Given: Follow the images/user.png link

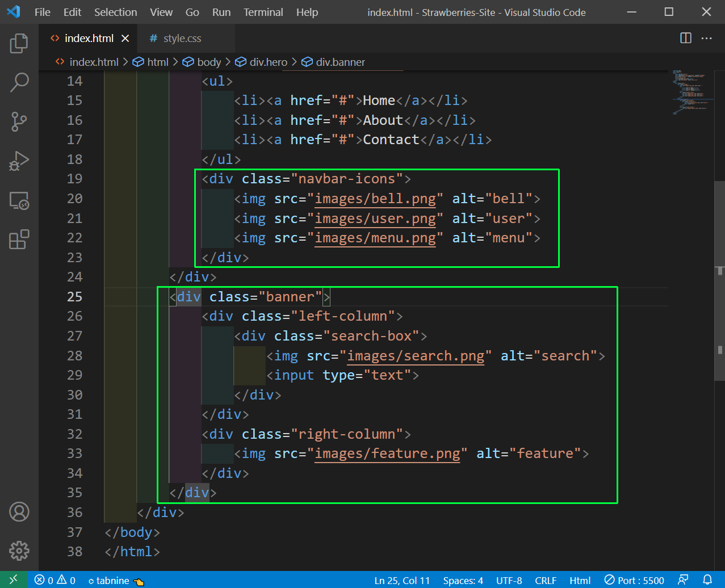Looking at the screenshot, I should (375, 219).
